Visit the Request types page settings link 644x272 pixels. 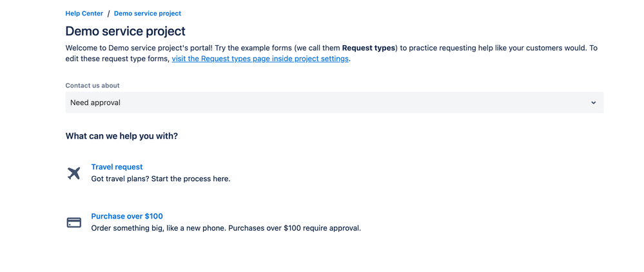coord(260,59)
